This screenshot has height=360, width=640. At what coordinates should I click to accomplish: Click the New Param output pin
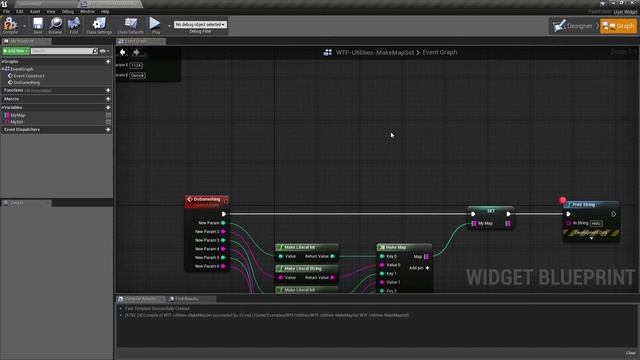point(223,223)
